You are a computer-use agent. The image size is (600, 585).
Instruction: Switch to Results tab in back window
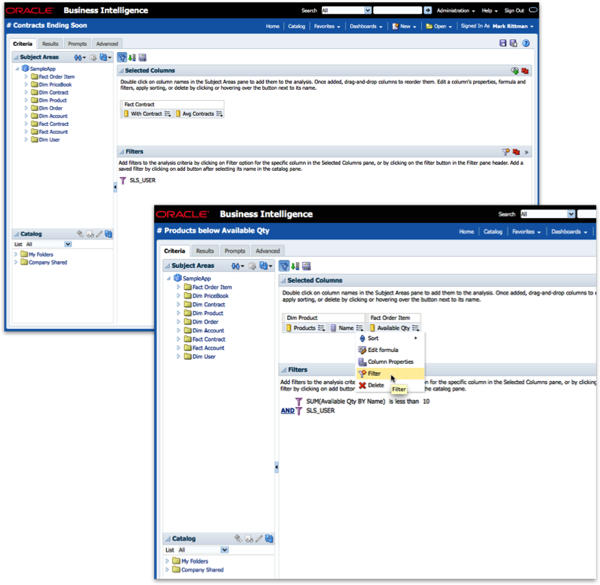(x=50, y=44)
